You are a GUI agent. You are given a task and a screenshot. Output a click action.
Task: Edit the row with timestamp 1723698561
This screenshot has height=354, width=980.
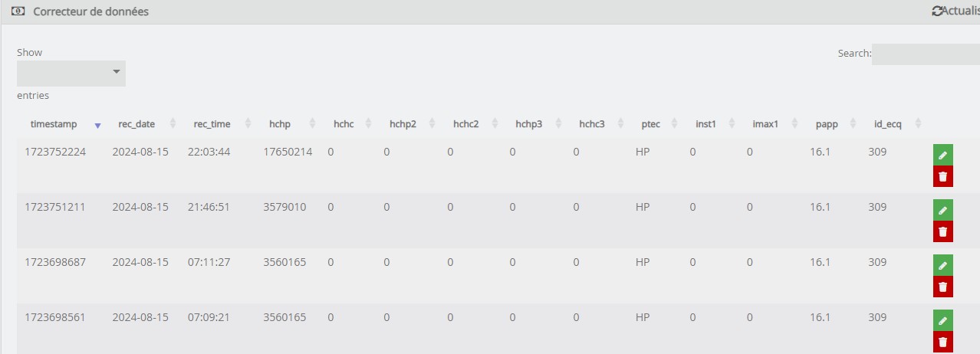coord(942,320)
